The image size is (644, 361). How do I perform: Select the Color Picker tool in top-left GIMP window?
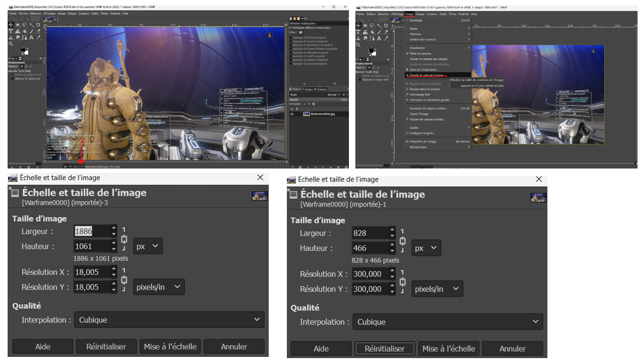click(x=39, y=38)
